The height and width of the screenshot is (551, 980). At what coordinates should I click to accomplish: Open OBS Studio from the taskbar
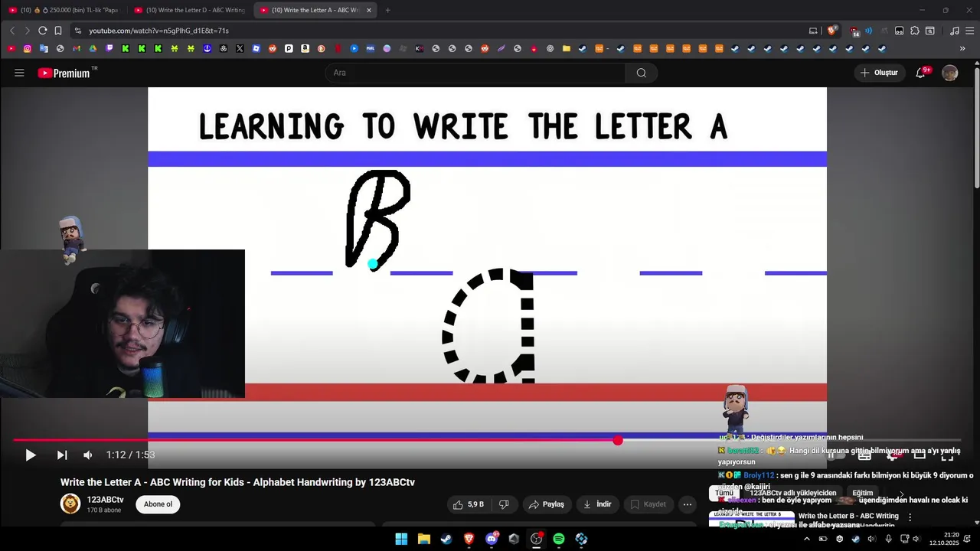coord(536,539)
